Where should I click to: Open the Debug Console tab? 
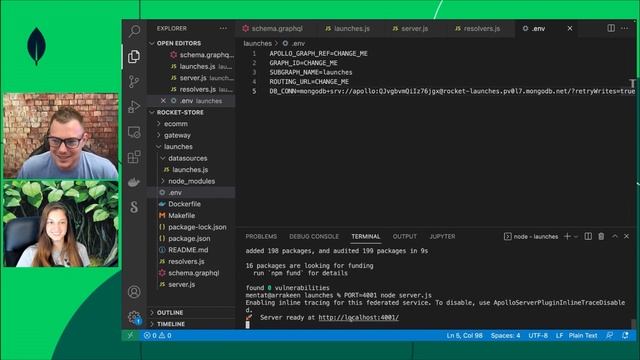pos(314,236)
